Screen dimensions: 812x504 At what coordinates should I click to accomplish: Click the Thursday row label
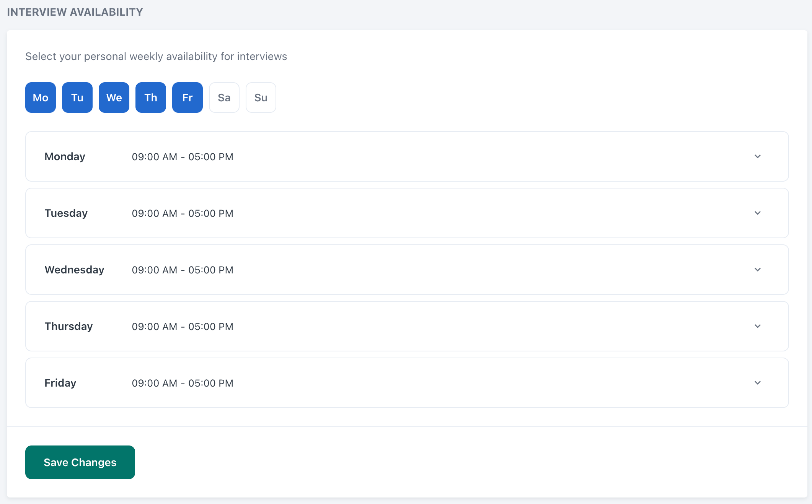pos(68,326)
